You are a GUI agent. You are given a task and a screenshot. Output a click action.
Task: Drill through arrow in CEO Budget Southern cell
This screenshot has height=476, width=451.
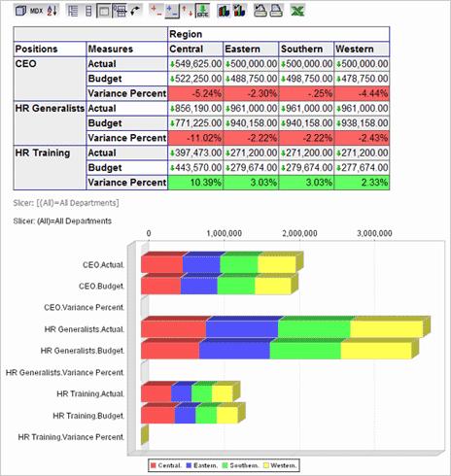point(284,79)
